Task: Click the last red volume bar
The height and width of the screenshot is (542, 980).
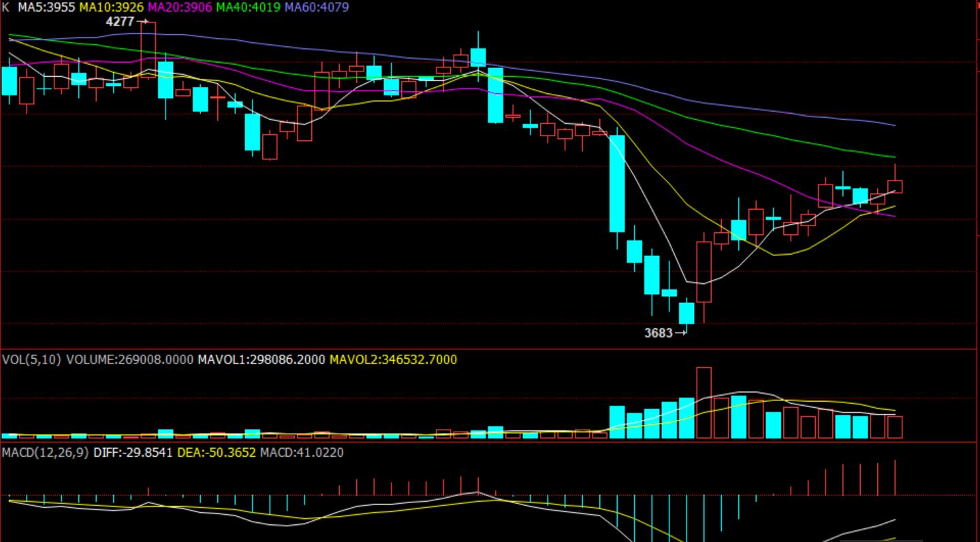Action: [x=895, y=427]
